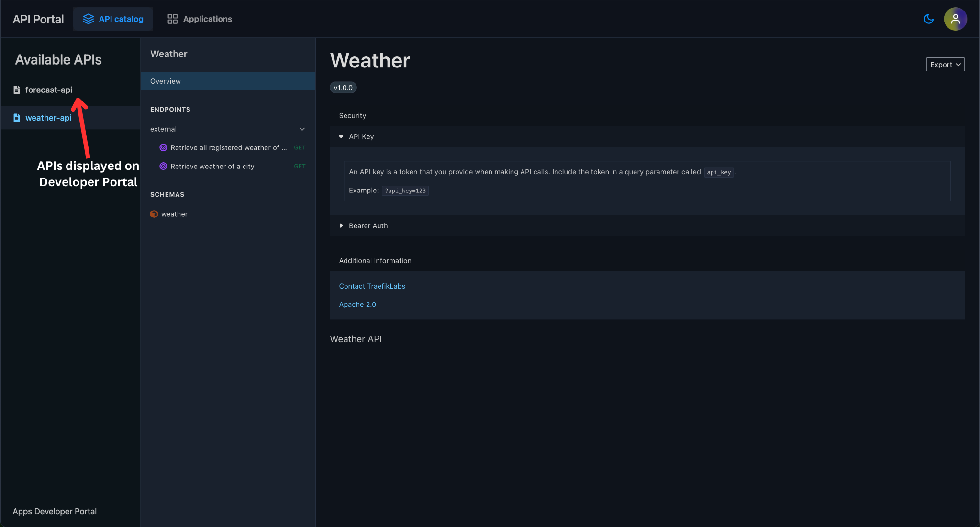Viewport: 980px width, 527px height.
Task: Collapse the external endpoints group
Action: click(302, 129)
